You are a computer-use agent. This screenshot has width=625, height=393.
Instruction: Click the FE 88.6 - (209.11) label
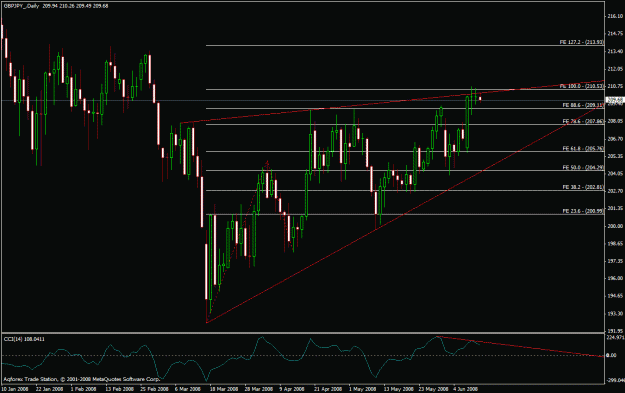(x=583, y=105)
